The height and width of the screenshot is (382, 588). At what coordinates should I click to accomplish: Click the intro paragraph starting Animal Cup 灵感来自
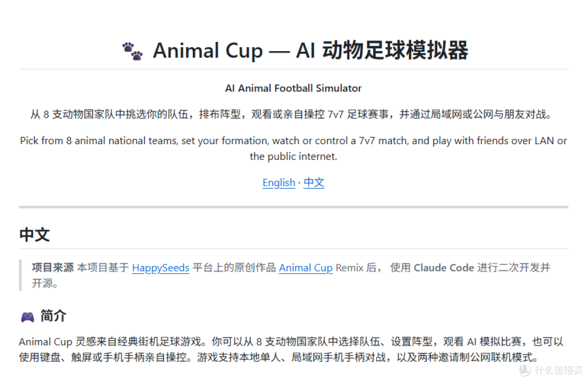(291, 349)
